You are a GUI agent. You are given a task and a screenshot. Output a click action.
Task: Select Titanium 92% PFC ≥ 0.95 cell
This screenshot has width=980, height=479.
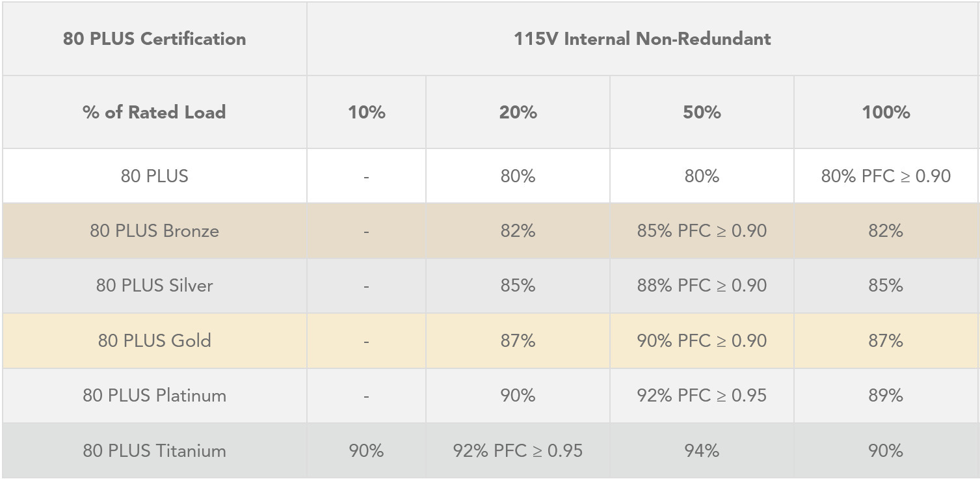(x=518, y=450)
